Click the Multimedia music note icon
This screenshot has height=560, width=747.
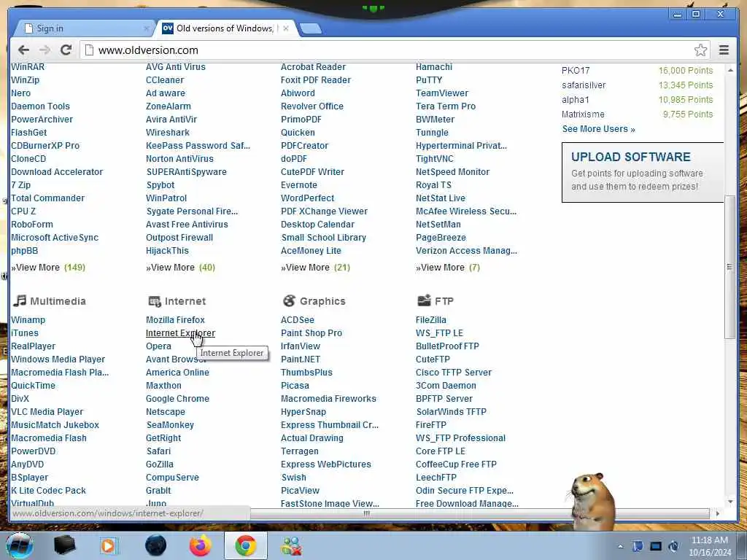pyautogui.click(x=20, y=301)
